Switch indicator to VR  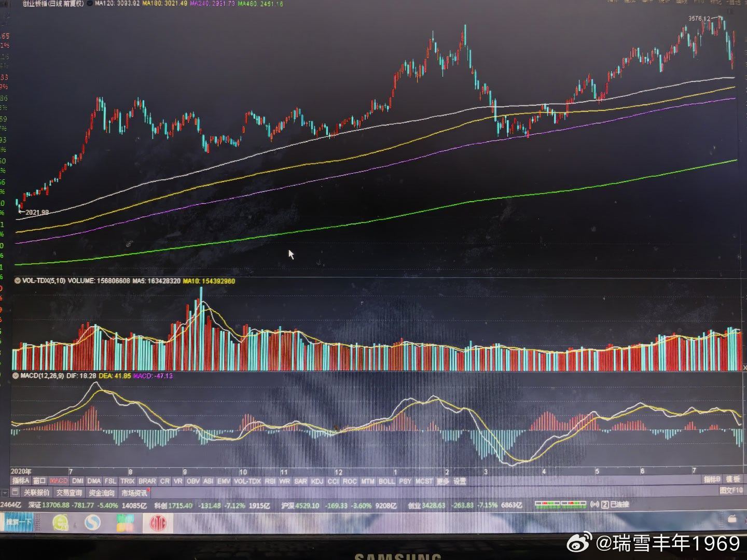point(178,481)
